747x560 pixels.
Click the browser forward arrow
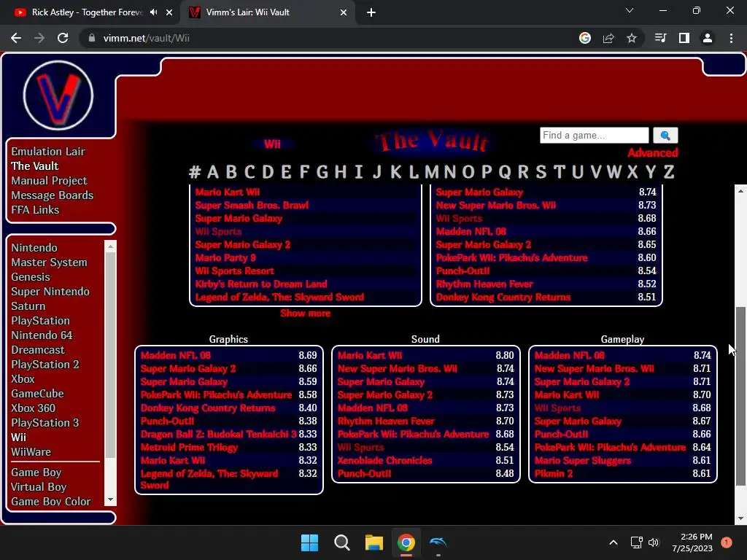(39, 38)
